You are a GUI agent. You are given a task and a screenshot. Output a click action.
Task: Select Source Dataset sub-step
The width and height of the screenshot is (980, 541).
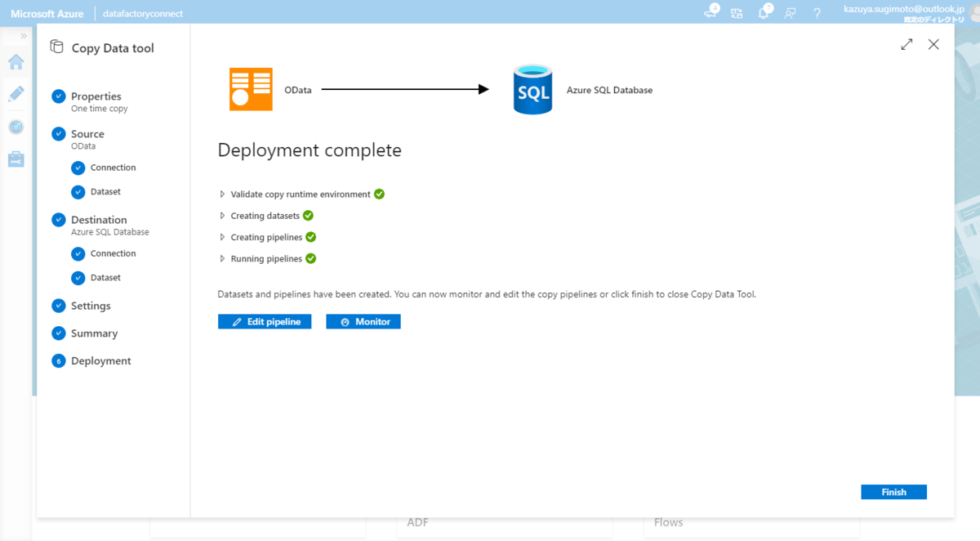[x=105, y=192]
